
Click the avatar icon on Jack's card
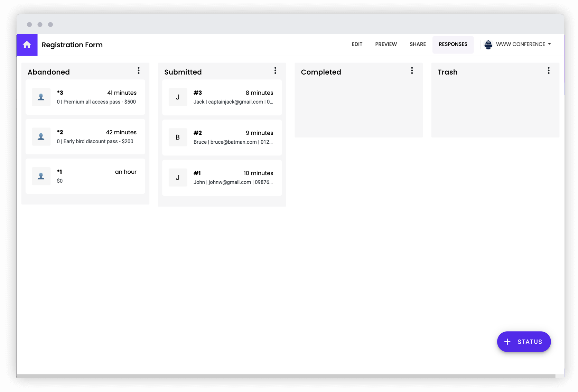tap(178, 97)
